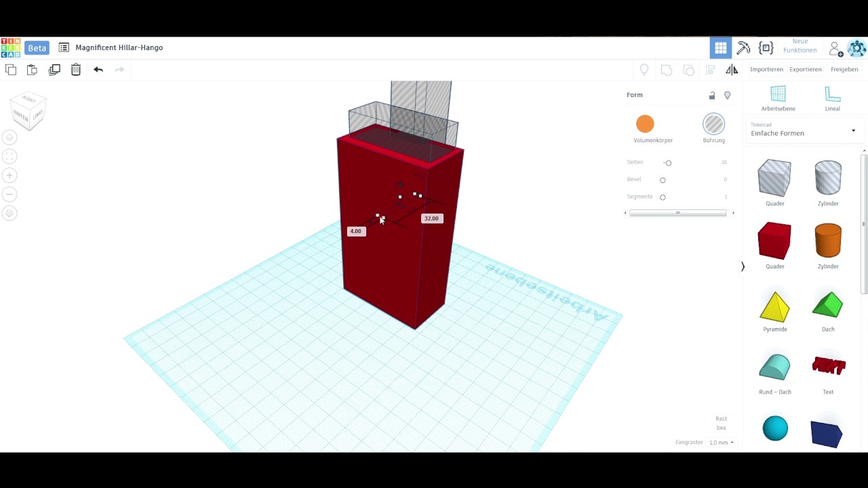Open the Einfache Formen shapes dropdown
Viewport: 868px width, 488px height.
coord(804,130)
